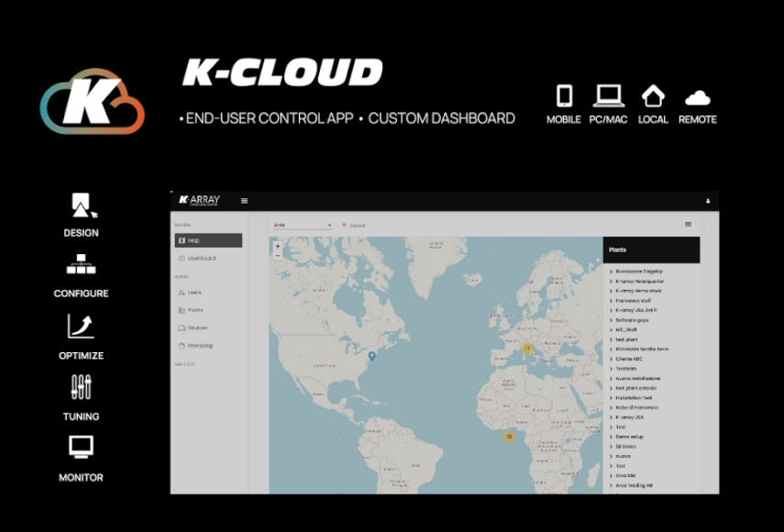Screen dimensions: 784x532
Task: Open the Area dropdown above the map
Action: coord(303,225)
